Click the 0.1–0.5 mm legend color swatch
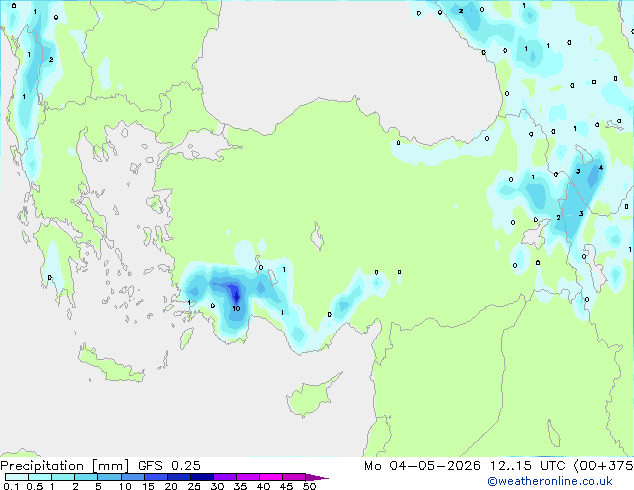Viewport: 634px width, 490px height. point(17,477)
